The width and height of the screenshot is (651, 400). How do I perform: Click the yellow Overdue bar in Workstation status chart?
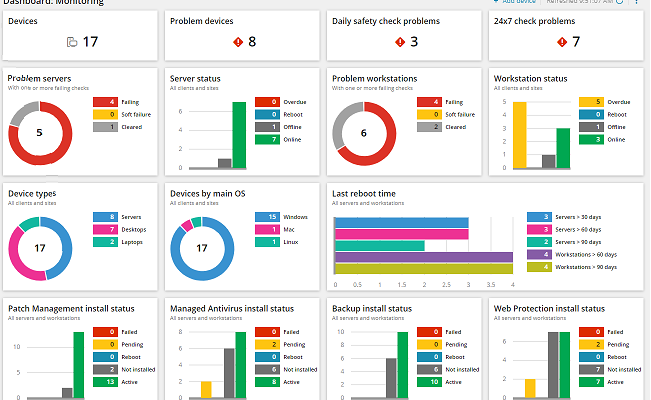coord(520,135)
